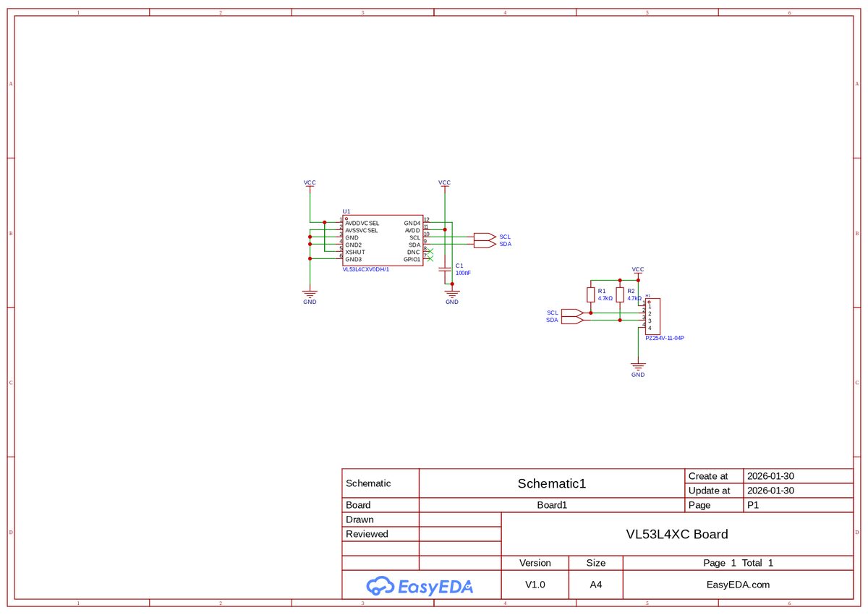868x615 pixels.
Task: Click the R1 designator label
Action: tap(602, 291)
